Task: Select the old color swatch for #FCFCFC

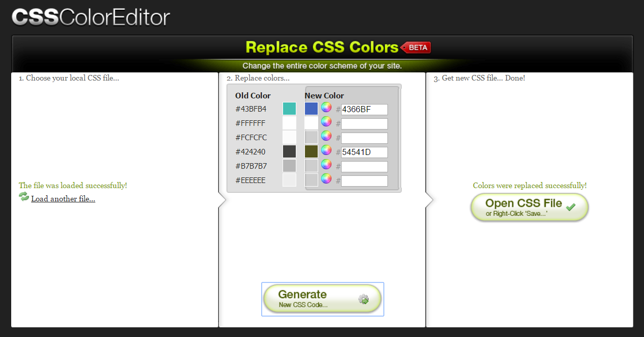Action: point(289,137)
